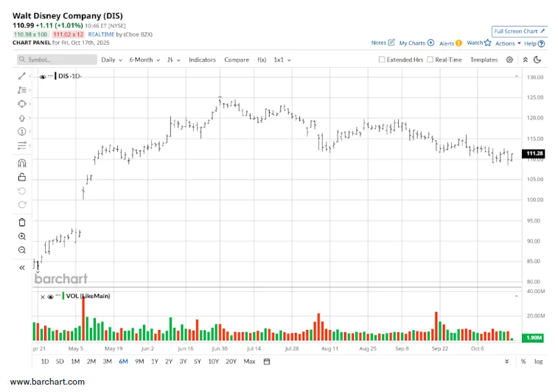The image size is (558, 392).
Task: Click the Symbol search field
Action: point(57,60)
